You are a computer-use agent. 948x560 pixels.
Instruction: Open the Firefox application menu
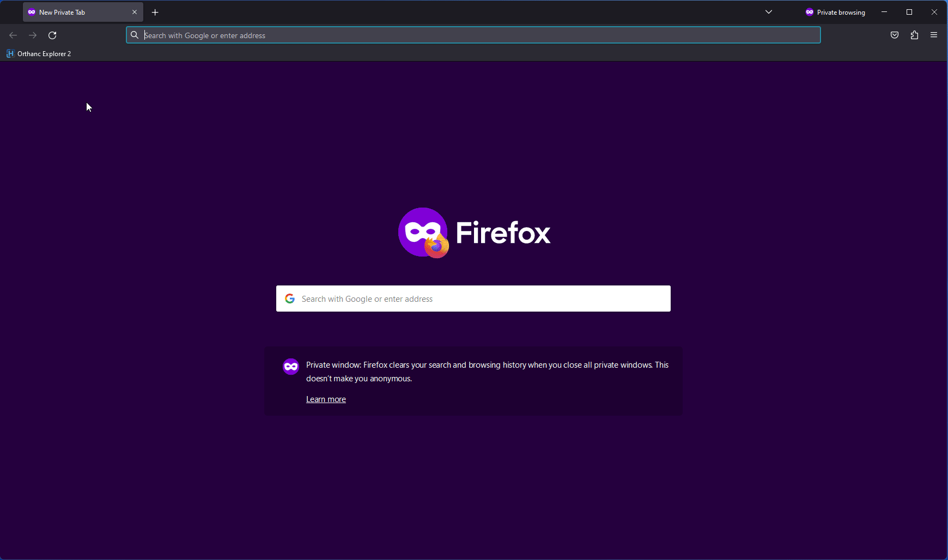tap(934, 35)
